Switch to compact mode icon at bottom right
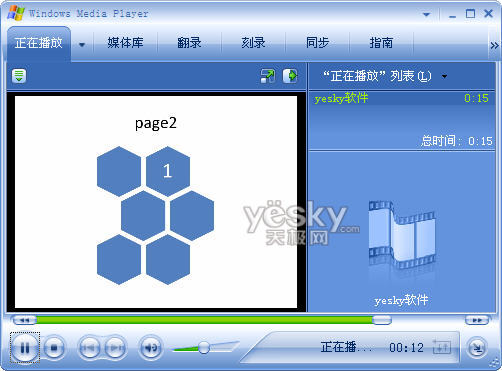This screenshot has height=371, width=502. 477,348
